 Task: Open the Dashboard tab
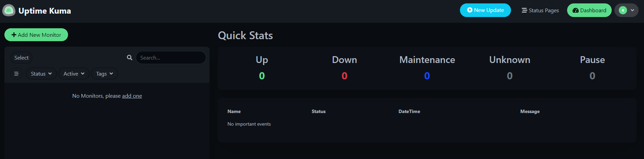(x=589, y=10)
